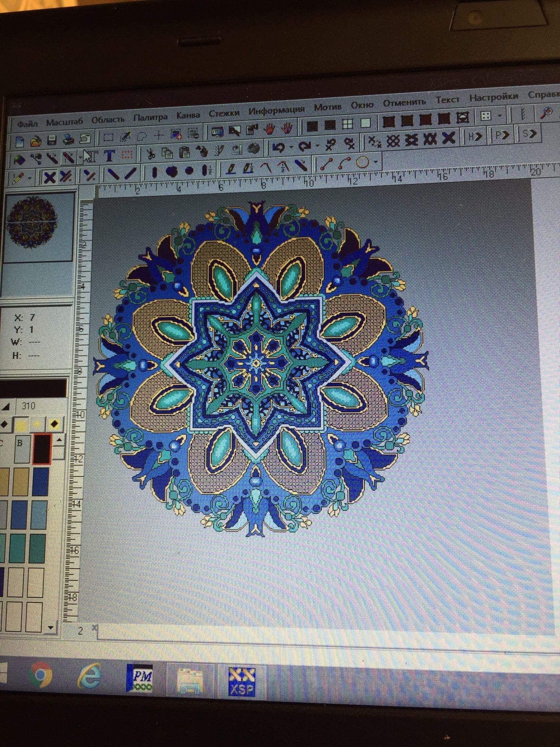The height and width of the screenshot is (747, 560).
Task: Print the pattern using the printer icon
Action: click(x=69, y=139)
